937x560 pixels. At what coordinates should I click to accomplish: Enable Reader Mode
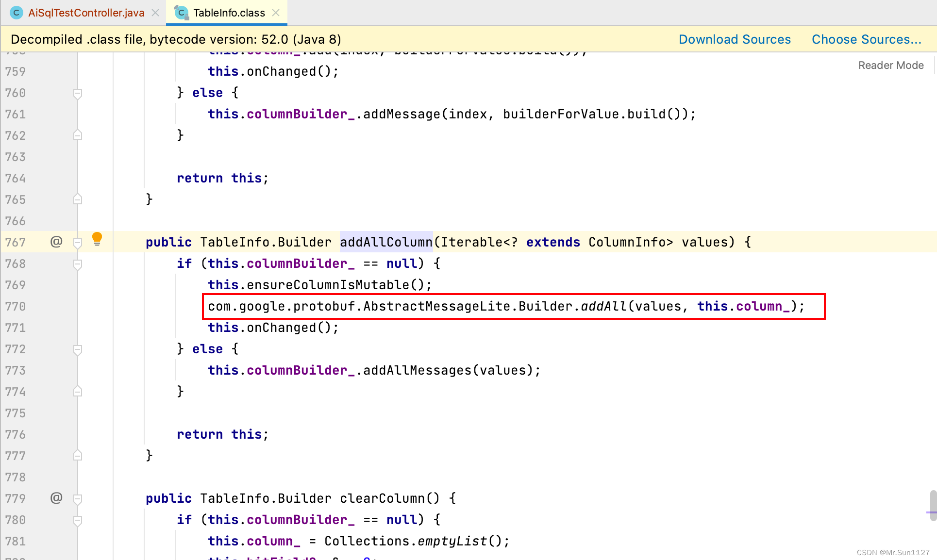pyautogui.click(x=890, y=65)
